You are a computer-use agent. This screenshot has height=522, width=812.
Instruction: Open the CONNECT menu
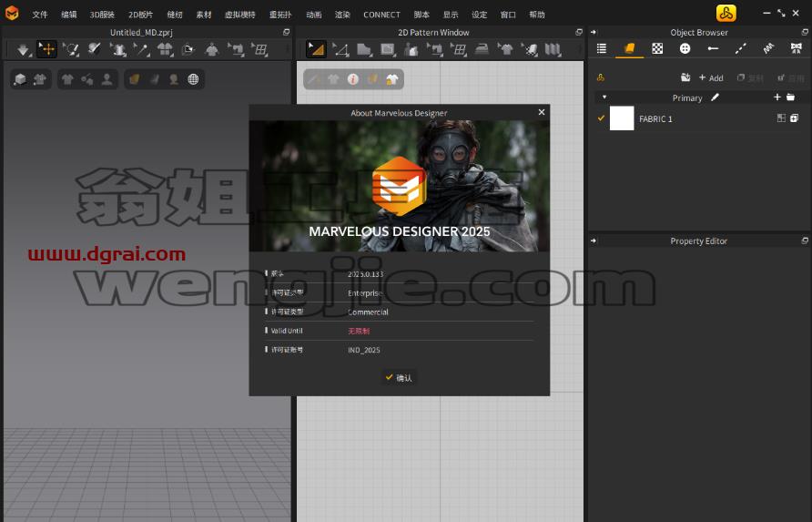[381, 15]
